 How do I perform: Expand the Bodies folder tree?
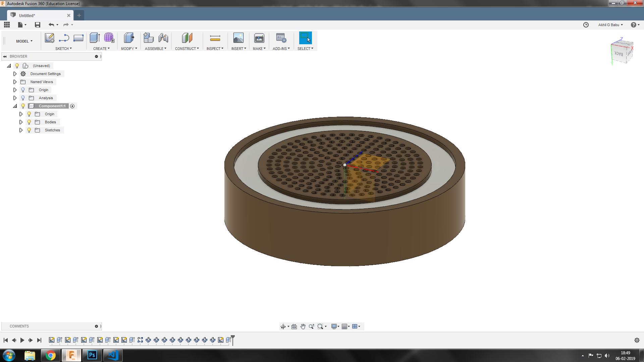pyautogui.click(x=21, y=122)
